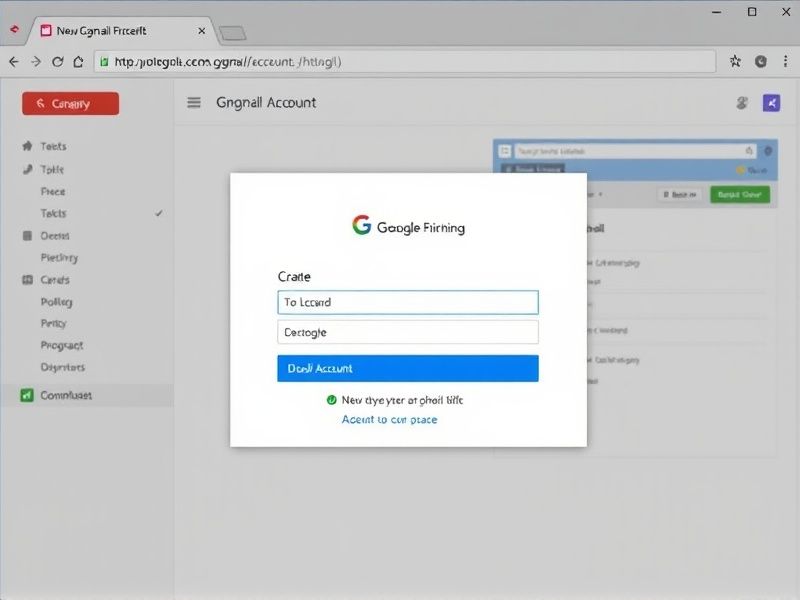Open the Dayrtors sidebar item
800x600 pixels.
tap(63, 367)
